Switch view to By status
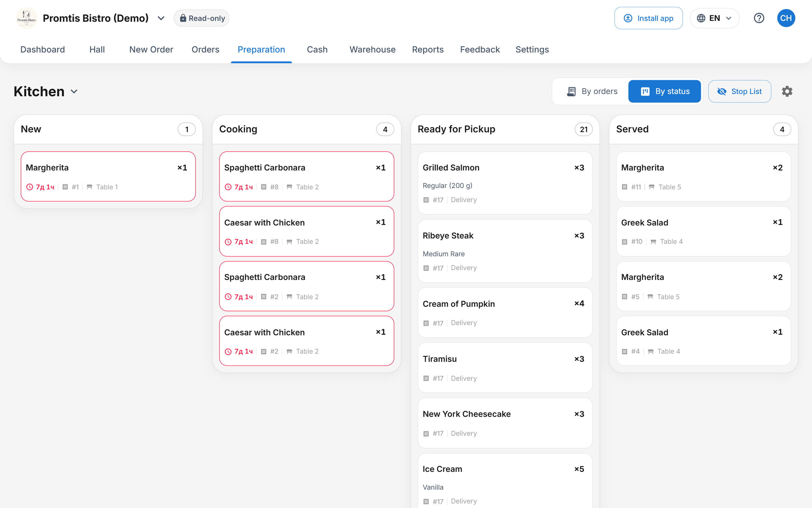 [x=665, y=91]
